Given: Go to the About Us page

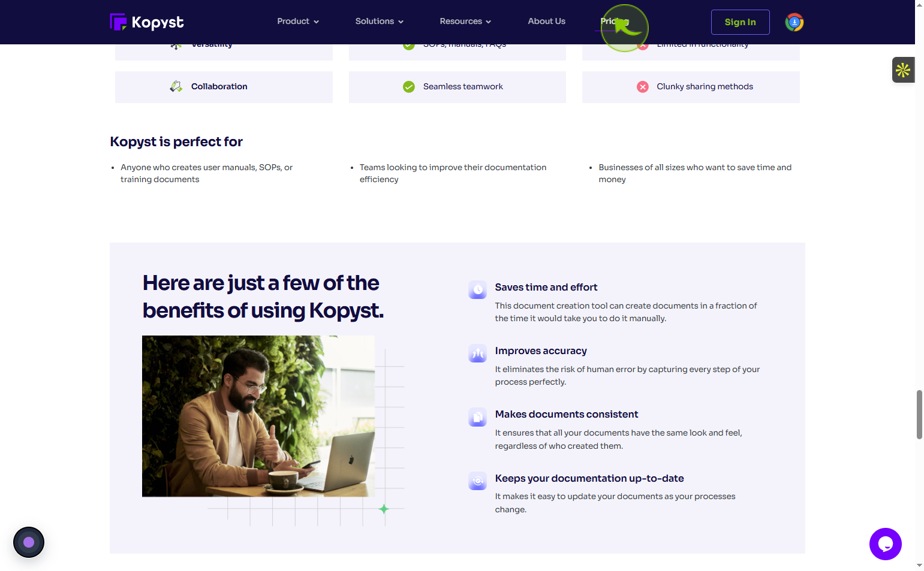Looking at the screenshot, I should (x=547, y=22).
